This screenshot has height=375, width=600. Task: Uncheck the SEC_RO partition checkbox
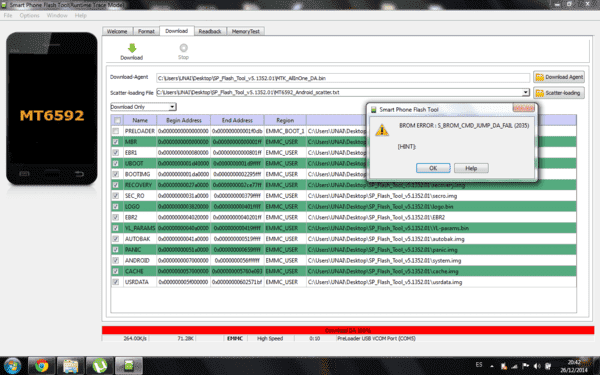click(x=116, y=196)
